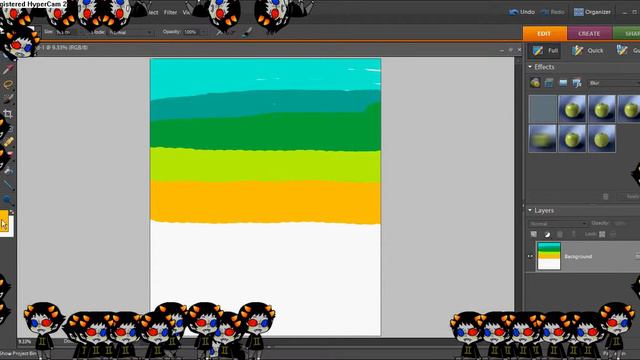
Task: Switch to the SHARE tab
Action: tap(627, 33)
